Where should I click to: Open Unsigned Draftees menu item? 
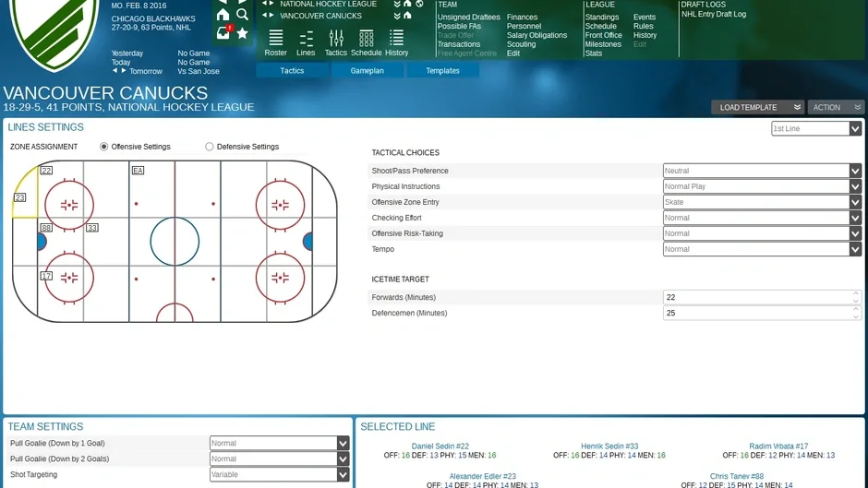468,18
